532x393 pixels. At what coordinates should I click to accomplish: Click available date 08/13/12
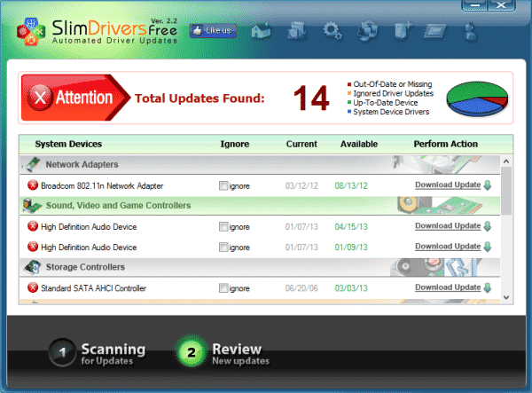click(351, 185)
